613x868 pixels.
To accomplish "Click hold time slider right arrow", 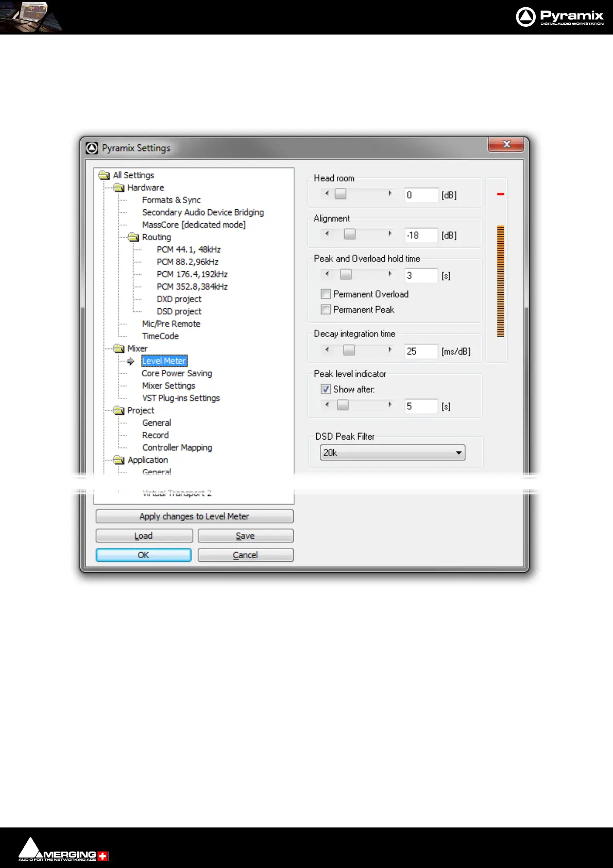I will click(390, 274).
